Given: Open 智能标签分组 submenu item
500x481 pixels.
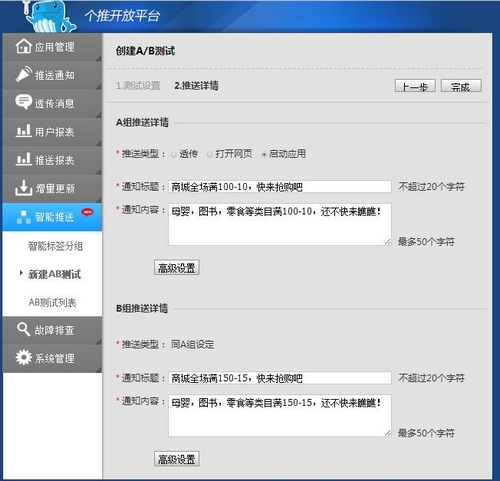Looking at the screenshot, I should click(x=55, y=246).
